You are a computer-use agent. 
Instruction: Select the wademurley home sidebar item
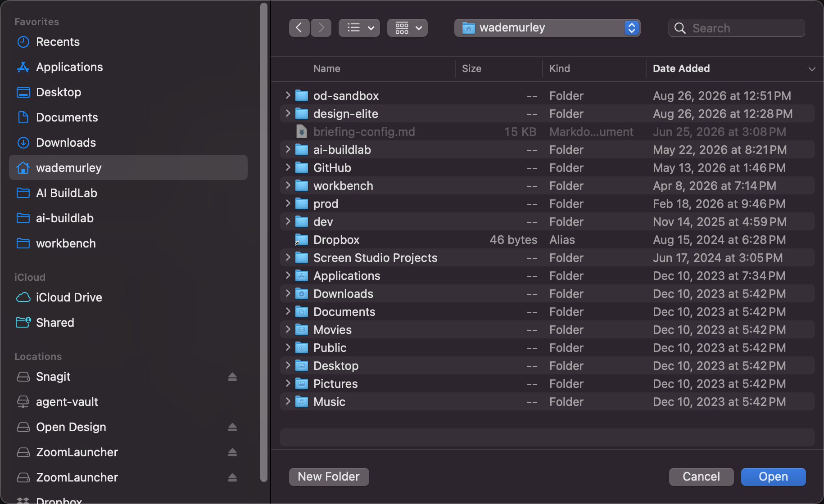(128, 168)
